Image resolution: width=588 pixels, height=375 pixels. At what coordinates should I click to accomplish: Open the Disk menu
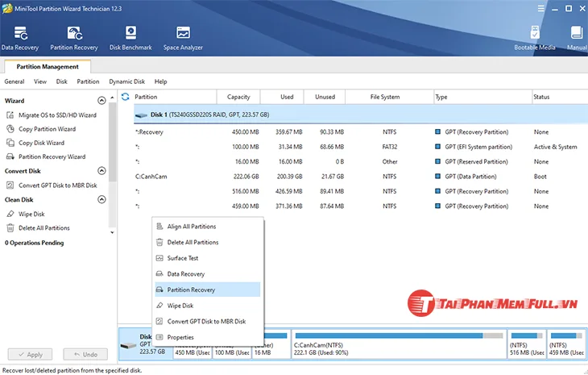coord(61,81)
